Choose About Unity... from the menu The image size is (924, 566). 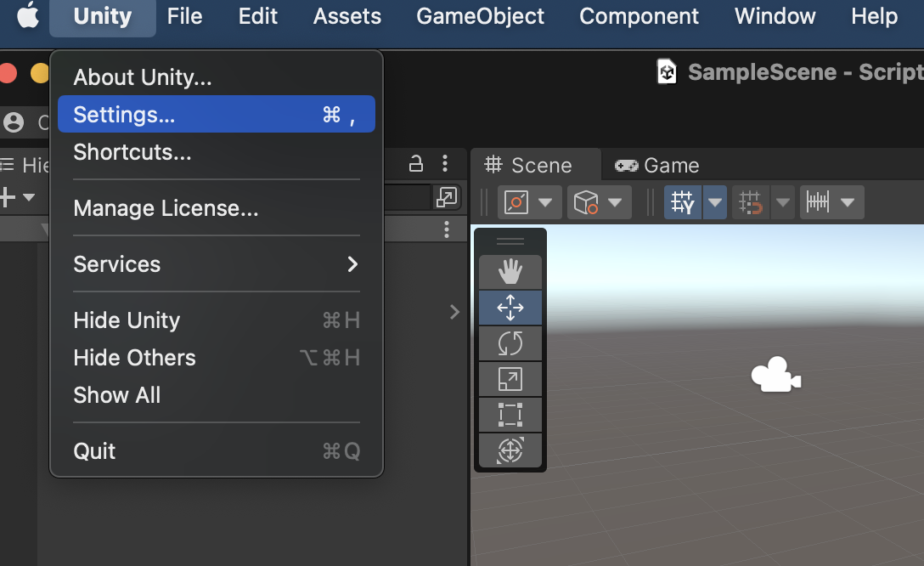click(217, 77)
